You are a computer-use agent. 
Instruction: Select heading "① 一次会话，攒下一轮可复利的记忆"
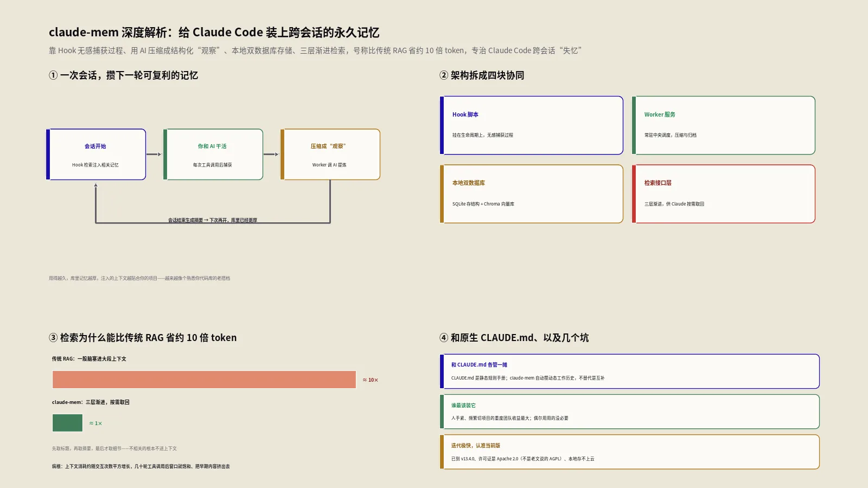[x=123, y=75]
